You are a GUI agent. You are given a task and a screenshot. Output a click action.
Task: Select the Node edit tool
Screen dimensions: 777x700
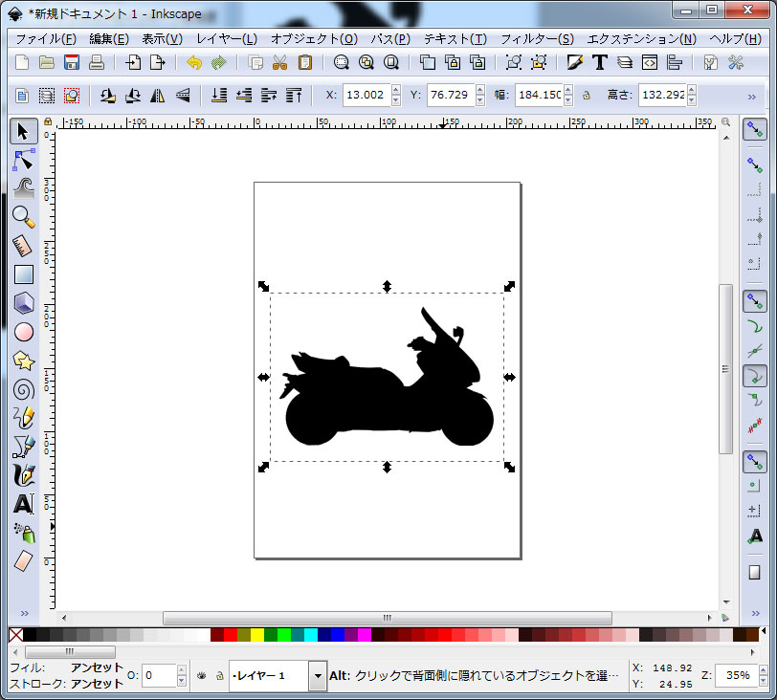tap(24, 159)
